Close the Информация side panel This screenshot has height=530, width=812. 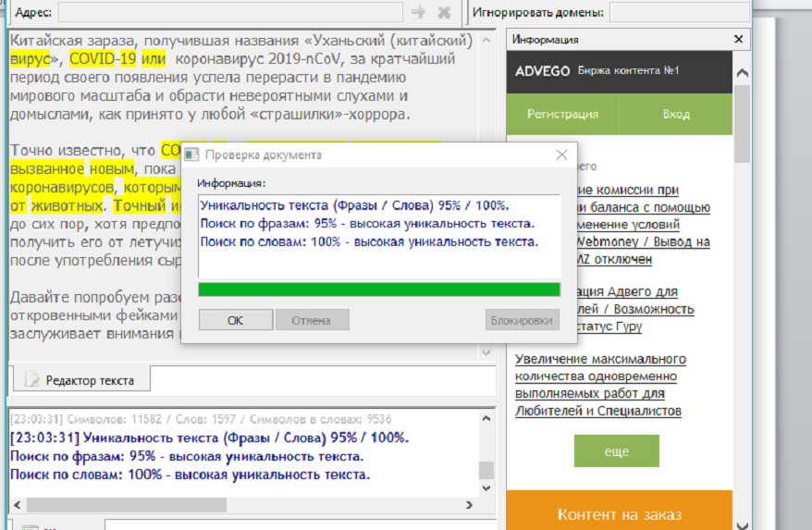click(x=738, y=40)
